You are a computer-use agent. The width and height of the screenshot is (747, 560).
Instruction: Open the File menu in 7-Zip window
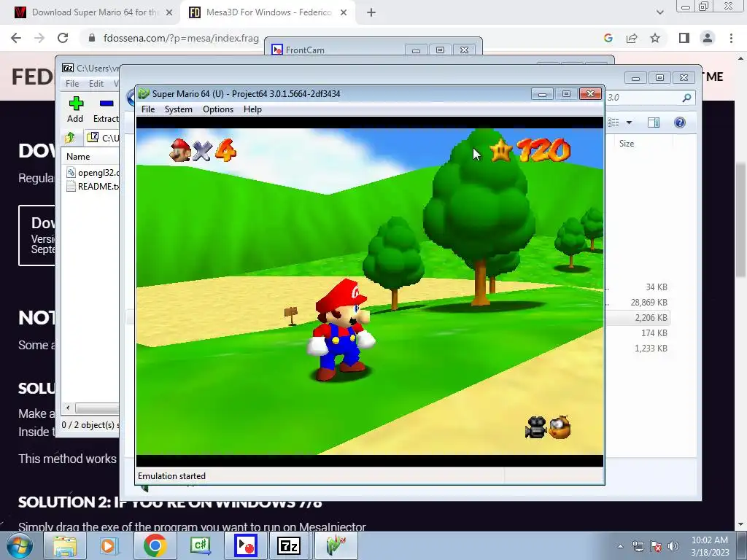point(72,83)
